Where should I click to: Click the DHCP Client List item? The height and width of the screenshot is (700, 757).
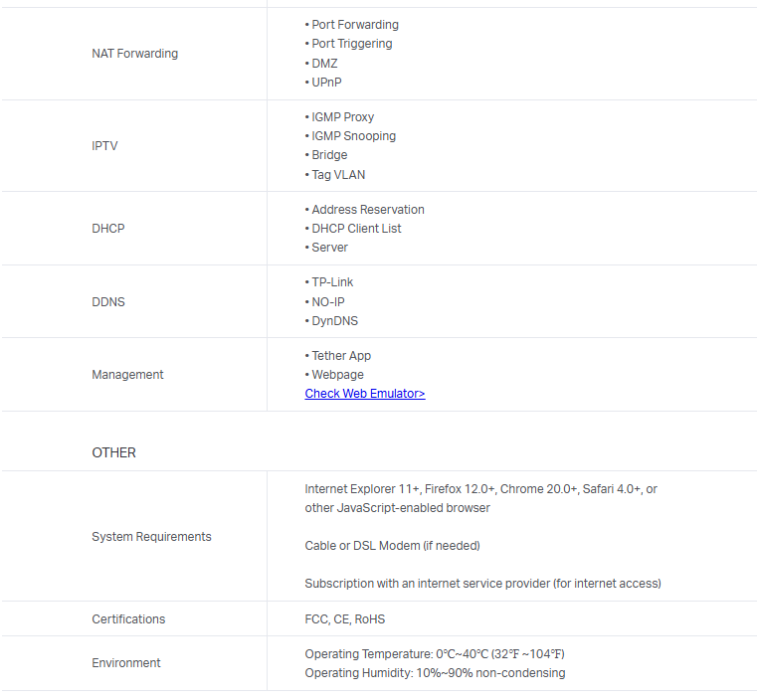coord(356,229)
